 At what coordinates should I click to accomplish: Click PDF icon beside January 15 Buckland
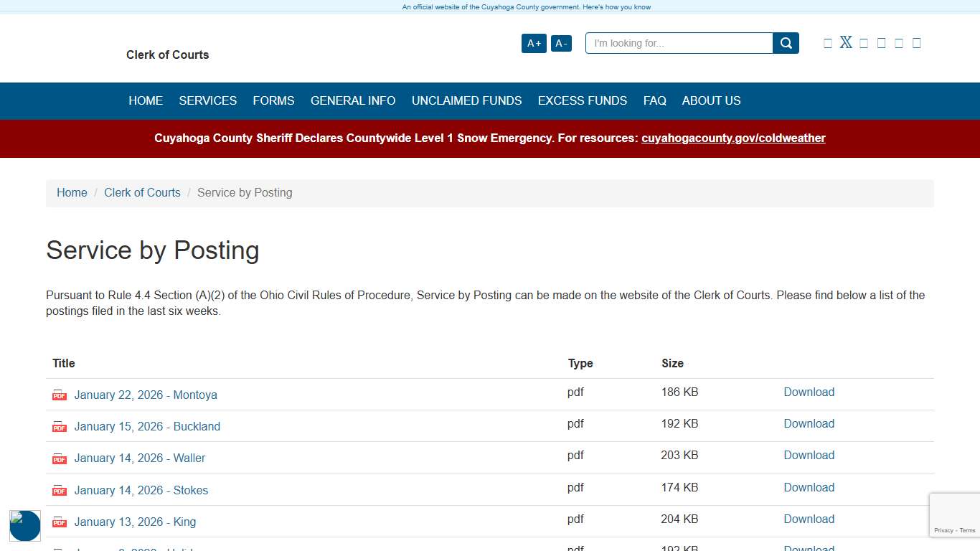(x=60, y=427)
